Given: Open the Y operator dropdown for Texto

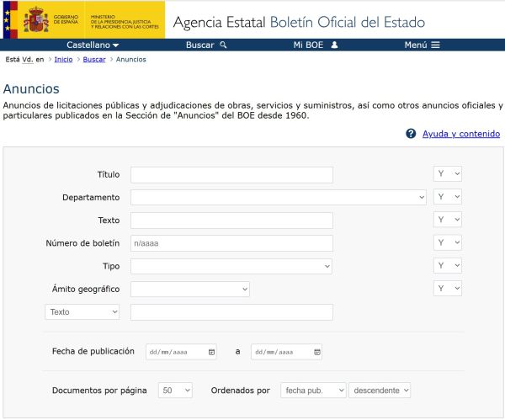Looking at the screenshot, I should [448, 220].
